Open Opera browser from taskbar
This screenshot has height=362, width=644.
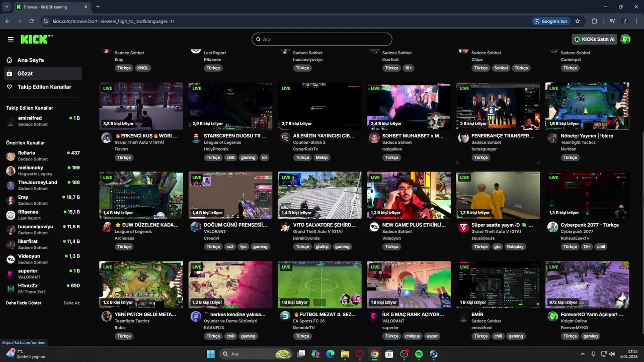[360, 354]
